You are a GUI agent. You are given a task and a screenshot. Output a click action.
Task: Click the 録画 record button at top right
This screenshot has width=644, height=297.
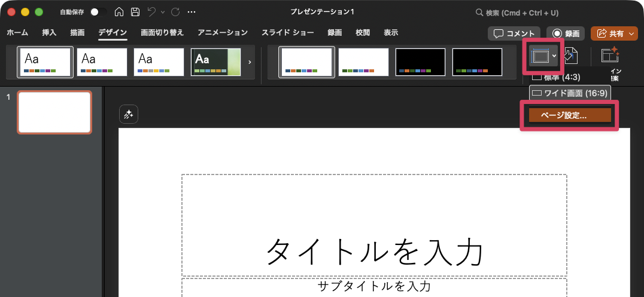tap(566, 33)
